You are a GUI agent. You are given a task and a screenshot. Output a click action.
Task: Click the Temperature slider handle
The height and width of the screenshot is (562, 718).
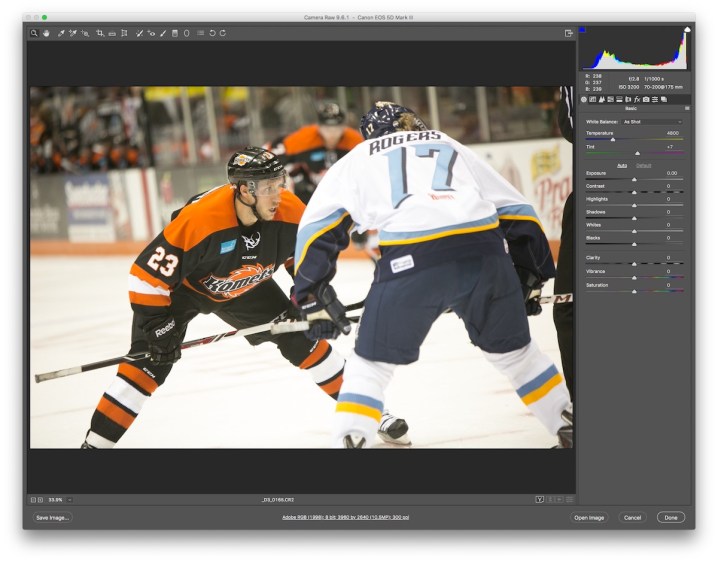[x=613, y=139]
